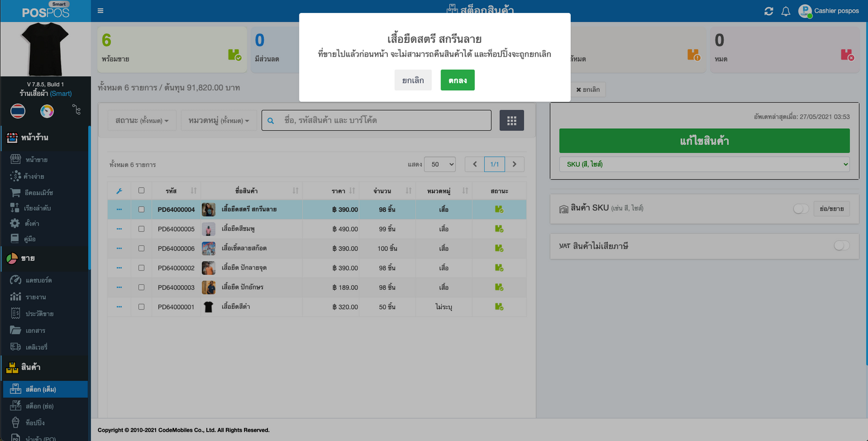Confirm dialog with green ตกลง button
The image size is (868, 441).
457,80
